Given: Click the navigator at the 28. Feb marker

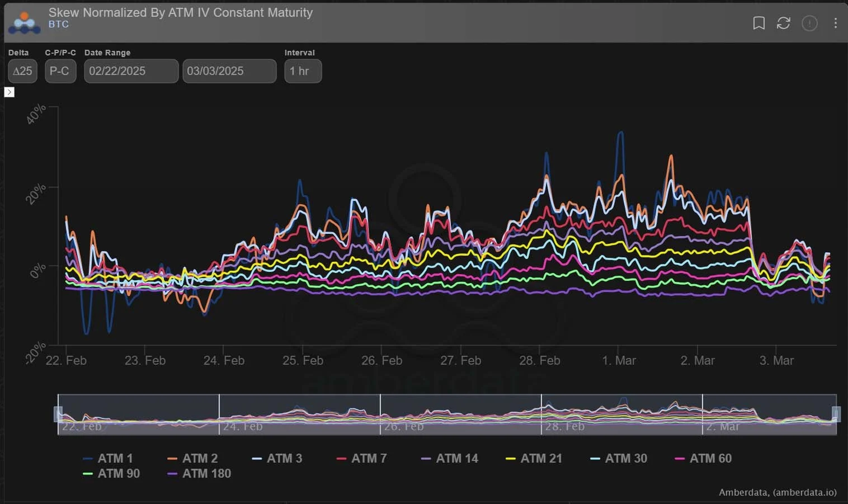Looking at the screenshot, I should 564,426.
